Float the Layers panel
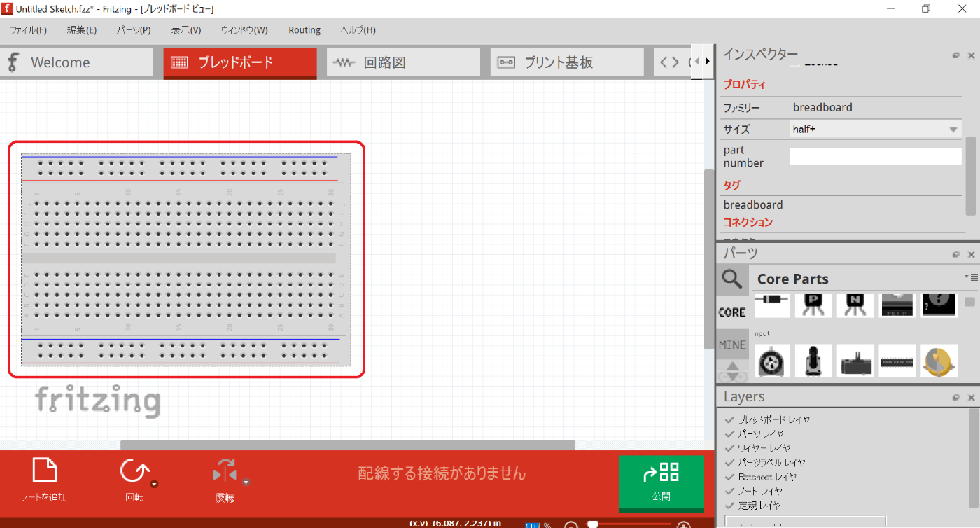 click(x=955, y=397)
